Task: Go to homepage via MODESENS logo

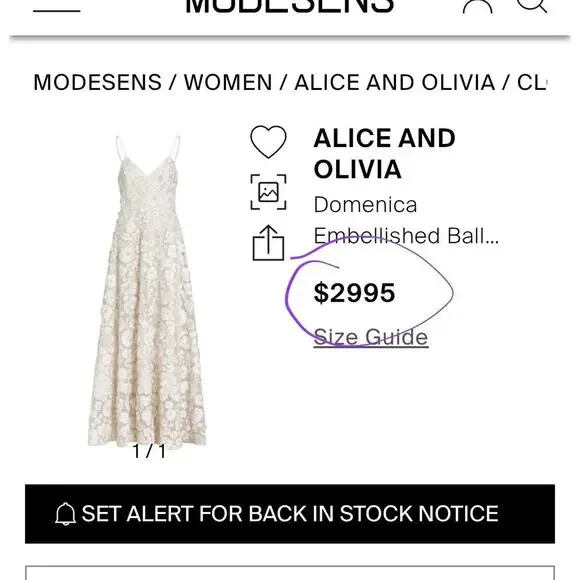Action: tap(290, 7)
